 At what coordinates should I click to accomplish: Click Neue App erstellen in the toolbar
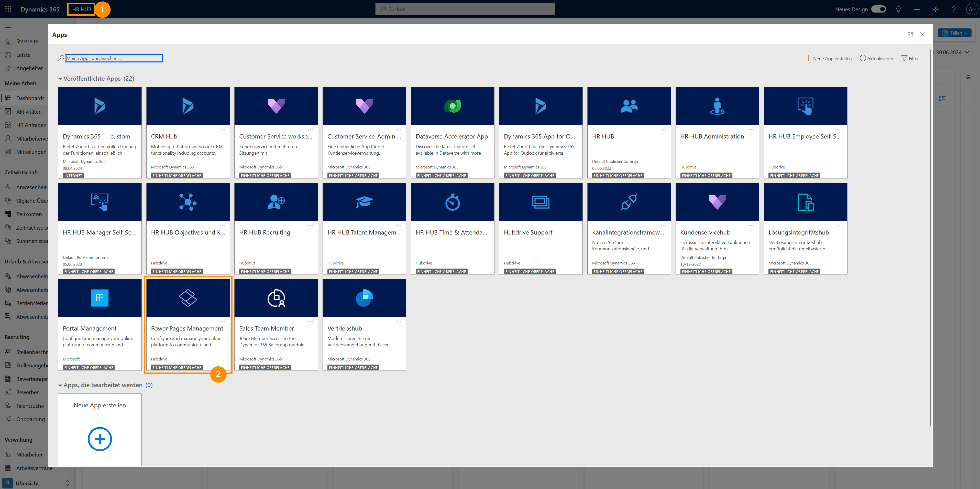pyautogui.click(x=828, y=58)
